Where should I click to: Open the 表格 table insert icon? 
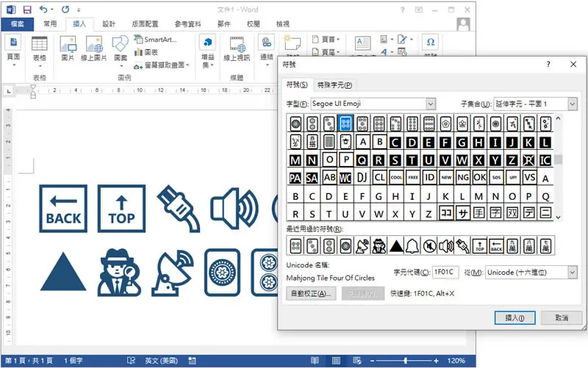click(40, 44)
